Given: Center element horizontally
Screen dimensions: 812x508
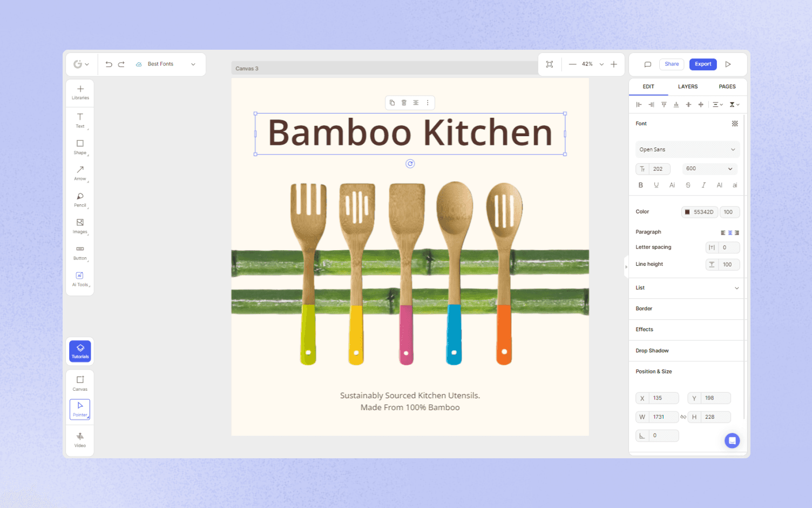Looking at the screenshot, I should 701,105.
